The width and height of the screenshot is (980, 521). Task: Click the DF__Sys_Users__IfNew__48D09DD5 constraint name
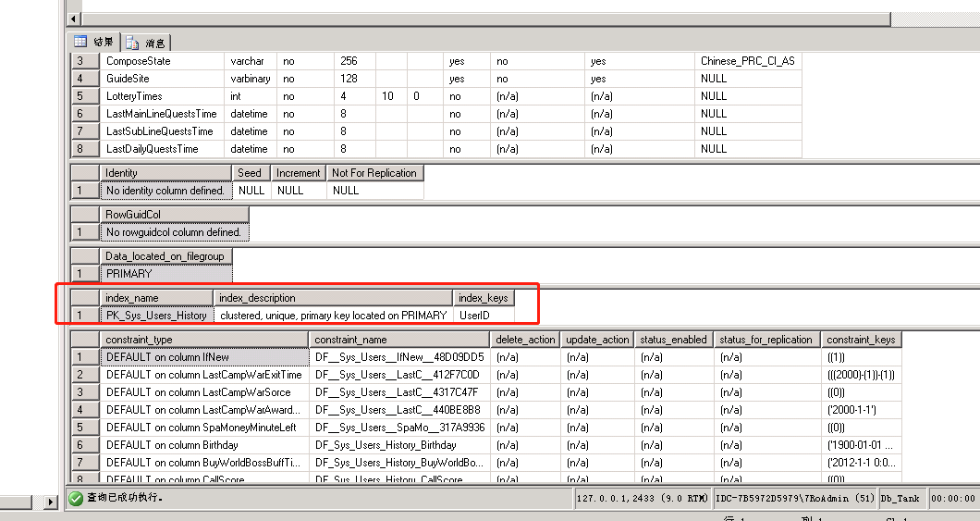pyautogui.click(x=399, y=357)
